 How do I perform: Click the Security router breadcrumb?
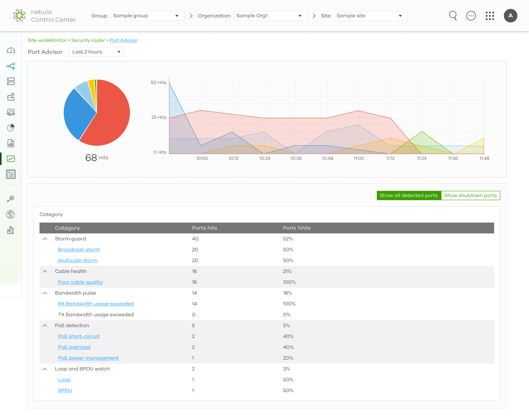click(88, 40)
